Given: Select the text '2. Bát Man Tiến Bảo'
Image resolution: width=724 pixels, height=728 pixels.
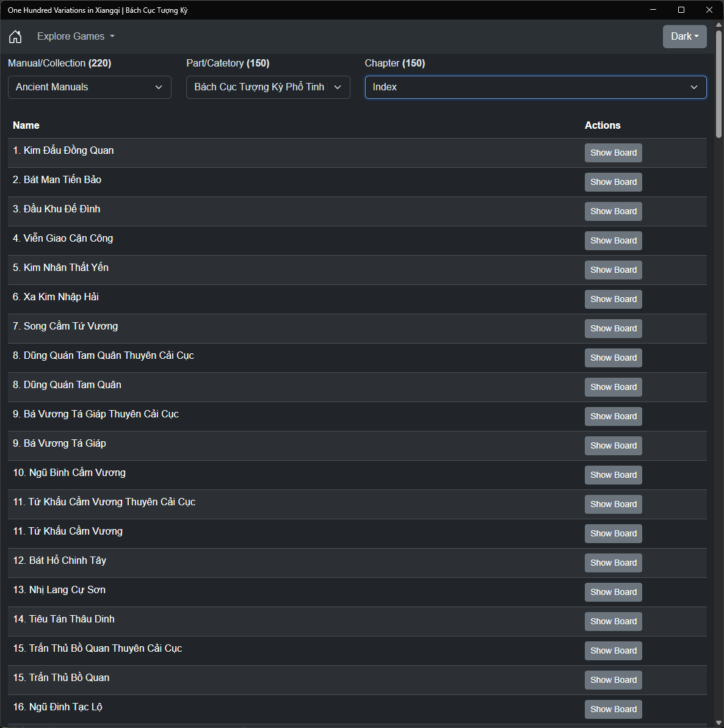Looking at the screenshot, I should click(x=57, y=179).
